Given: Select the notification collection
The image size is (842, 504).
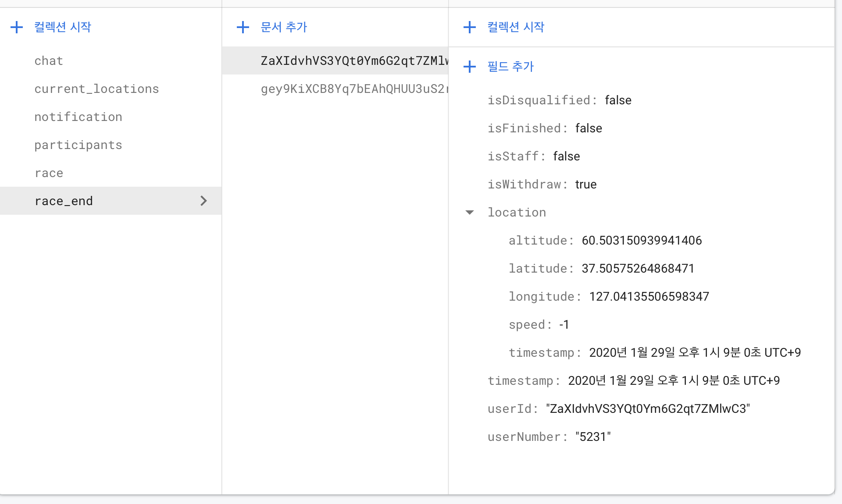Looking at the screenshot, I should tap(78, 117).
